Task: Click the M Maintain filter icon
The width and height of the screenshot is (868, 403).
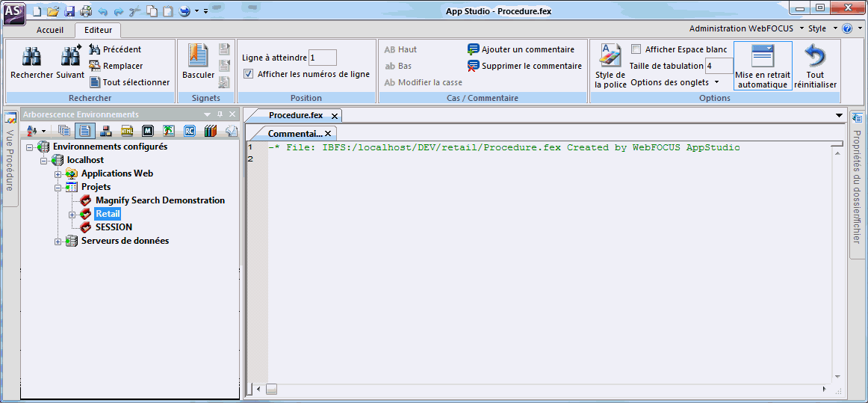Action: tap(148, 131)
